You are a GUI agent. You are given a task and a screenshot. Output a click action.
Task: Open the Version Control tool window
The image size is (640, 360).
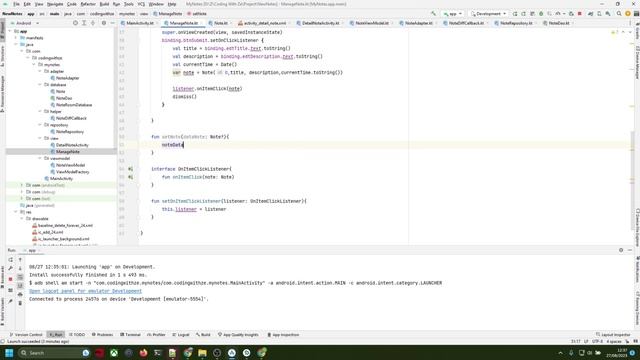pyautogui.click(x=26, y=335)
